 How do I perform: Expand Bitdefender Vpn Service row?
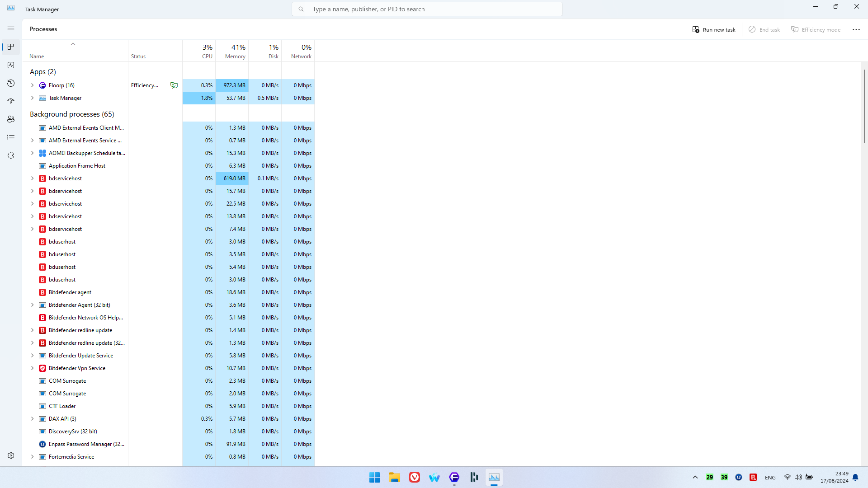tap(32, 368)
